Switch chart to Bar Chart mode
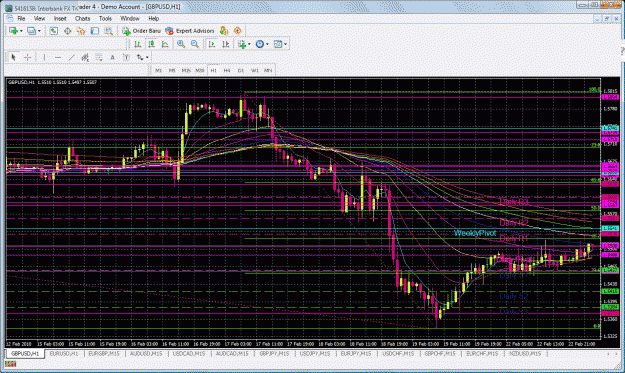 pos(138,44)
